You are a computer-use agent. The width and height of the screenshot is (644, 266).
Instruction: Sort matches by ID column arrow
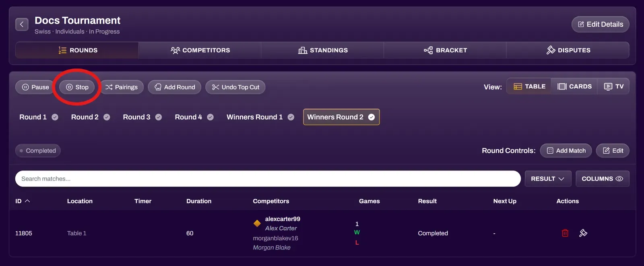tap(27, 201)
